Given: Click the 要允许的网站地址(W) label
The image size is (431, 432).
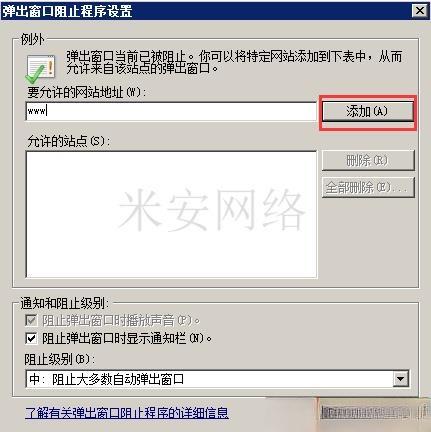Looking at the screenshot, I should [x=87, y=92].
